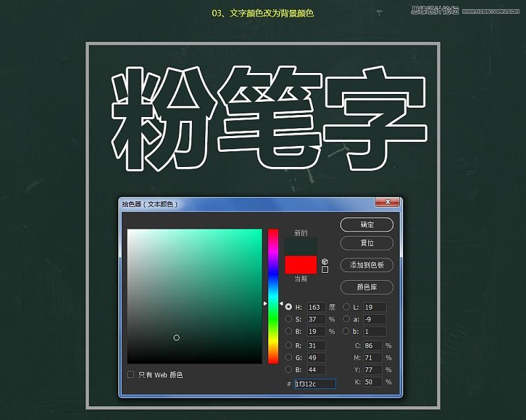The height and width of the screenshot is (420, 526).
Task: Select the S saturation radio button
Action: [x=289, y=319]
